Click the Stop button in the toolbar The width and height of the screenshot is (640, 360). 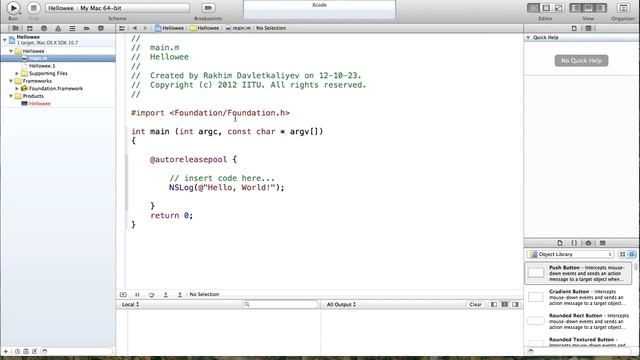click(33, 8)
